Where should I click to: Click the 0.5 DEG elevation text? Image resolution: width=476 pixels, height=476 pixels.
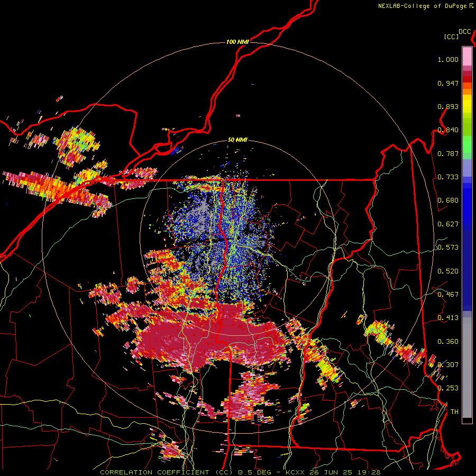[x=254, y=472]
